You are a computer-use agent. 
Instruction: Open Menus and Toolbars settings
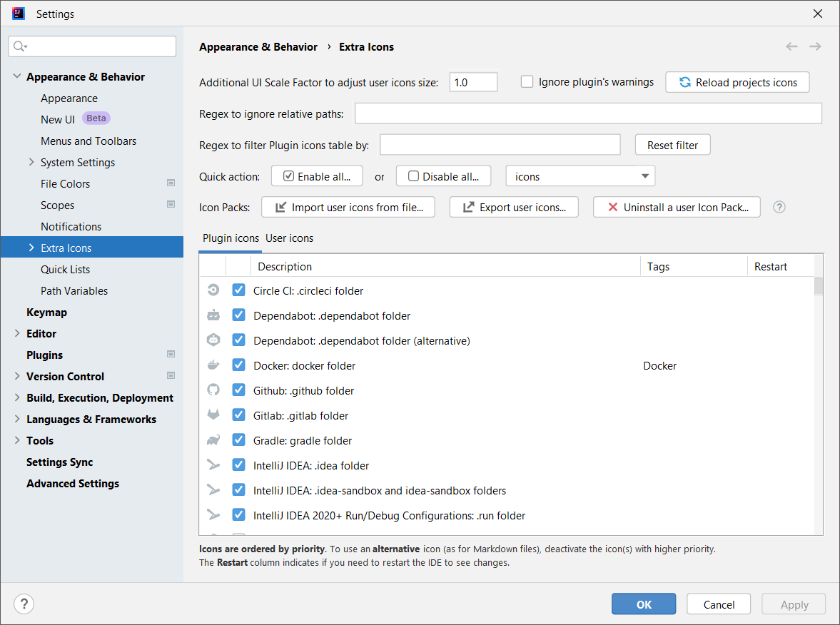[x=88, y=141]
